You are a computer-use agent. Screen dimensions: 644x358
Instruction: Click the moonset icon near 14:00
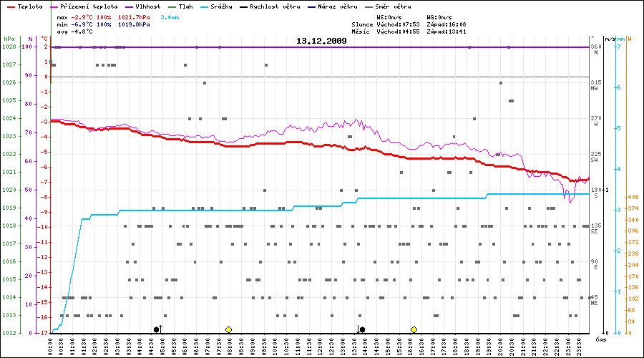[x=361, y=329]
